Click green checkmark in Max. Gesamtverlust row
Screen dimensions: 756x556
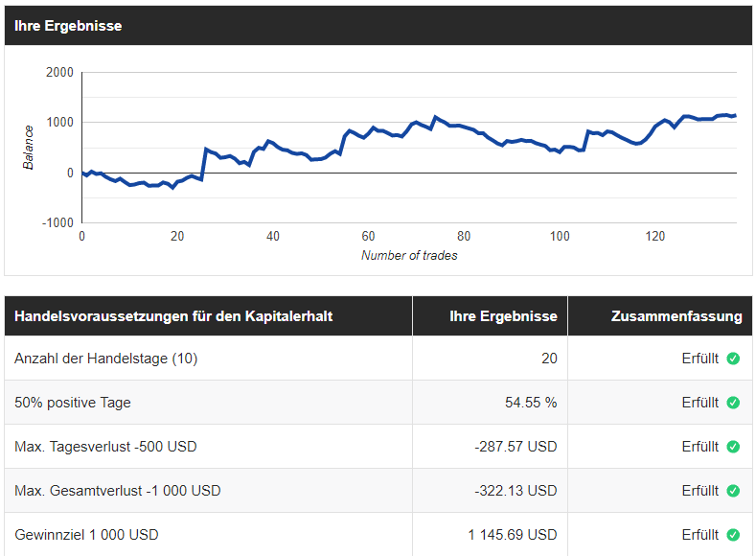coord(733,491)
